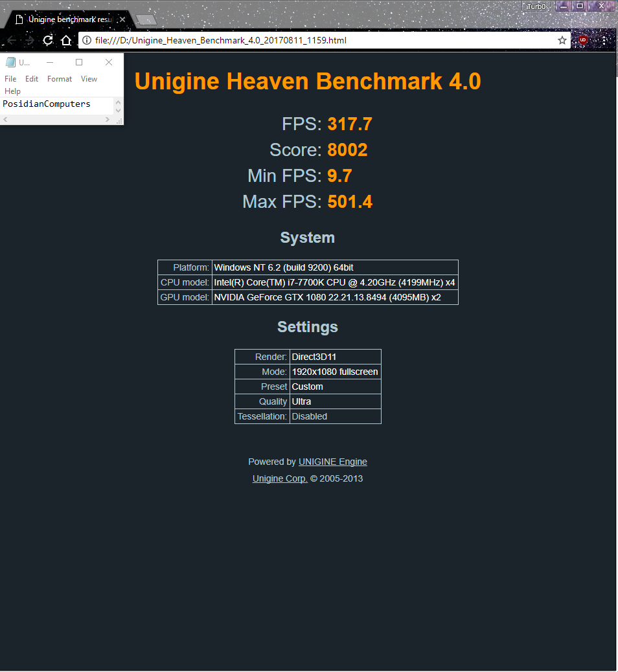This screenshot has width=618, height=672.
Task: Click Notepad horizontal scrollbar left arrow
Action: point(5,120)
